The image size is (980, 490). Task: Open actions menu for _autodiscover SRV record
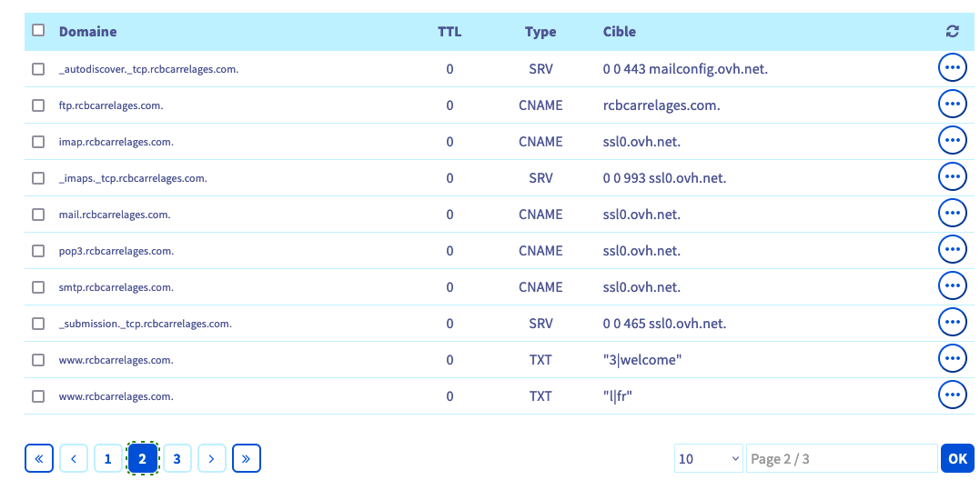point(952,68)
